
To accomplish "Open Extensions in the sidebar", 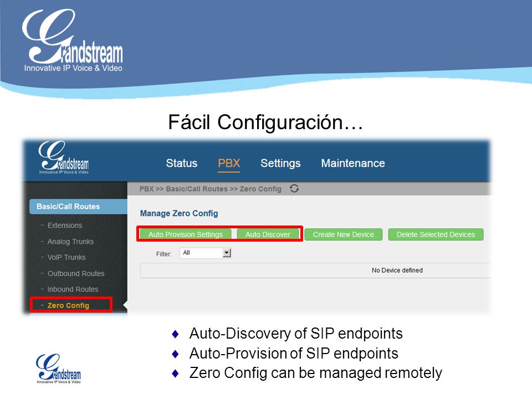I will point(65,226).
